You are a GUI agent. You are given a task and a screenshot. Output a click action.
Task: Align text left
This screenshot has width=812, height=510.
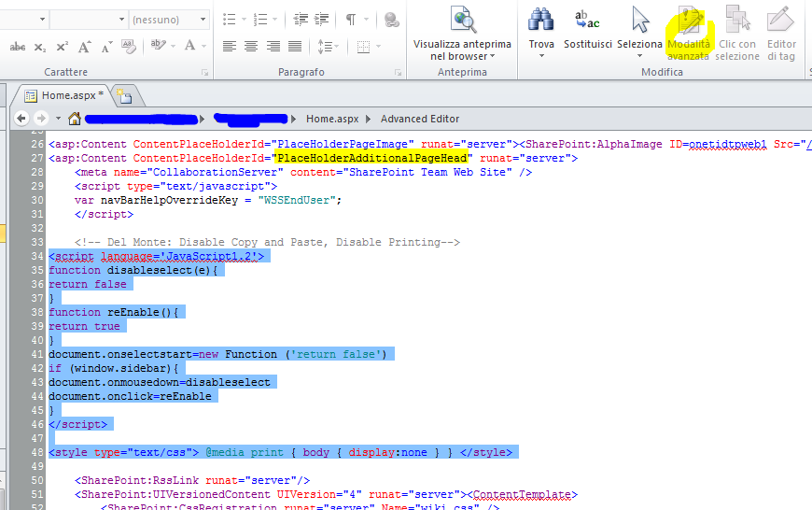point(230,47)
